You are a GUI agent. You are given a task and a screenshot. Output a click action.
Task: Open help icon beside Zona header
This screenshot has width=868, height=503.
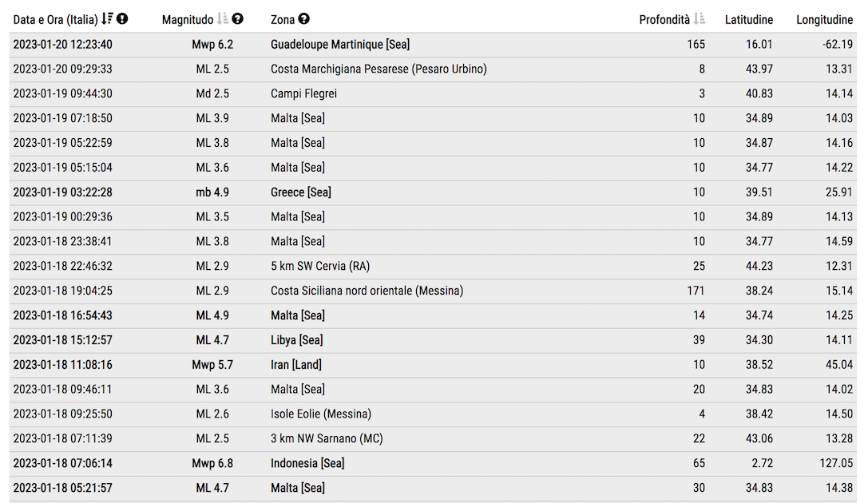click(x=304, y=19)
